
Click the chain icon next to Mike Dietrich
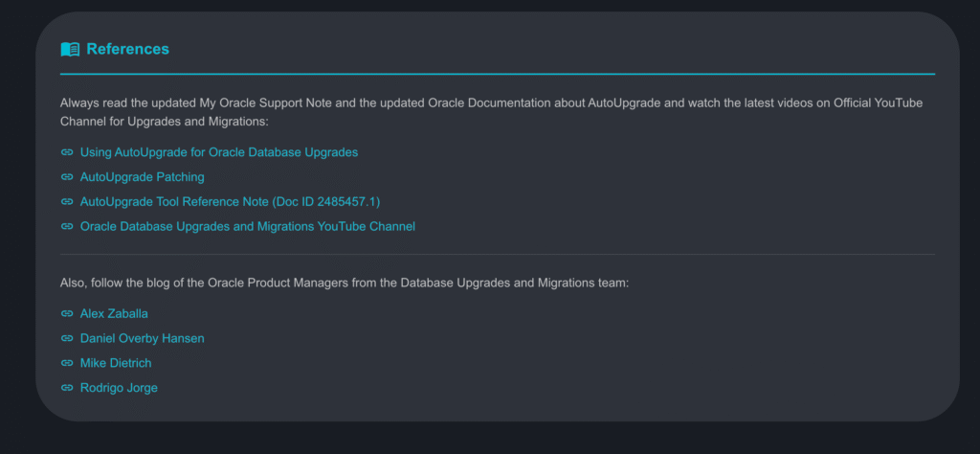67,363
